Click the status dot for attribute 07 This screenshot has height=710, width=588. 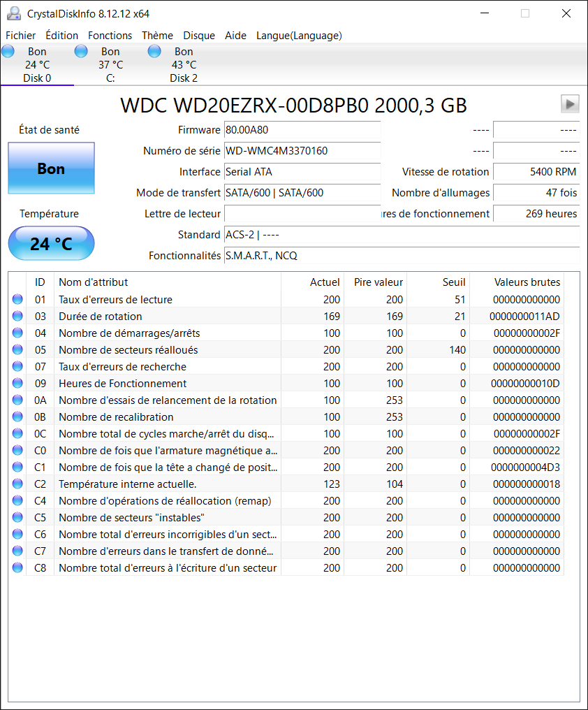pyautogui.click(x=17, y=366)
